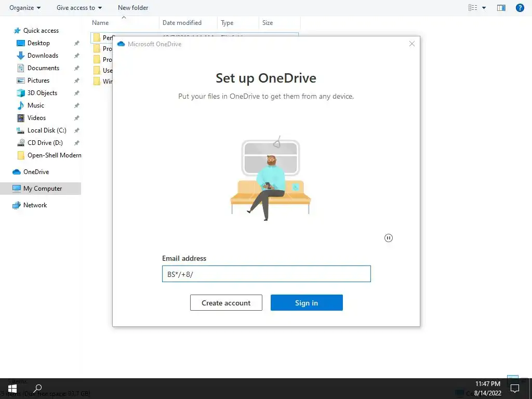Image resolution: width=532 pixels, height=399 pixels.
Task: Change the view layout icon
Action: pos(473,7)
